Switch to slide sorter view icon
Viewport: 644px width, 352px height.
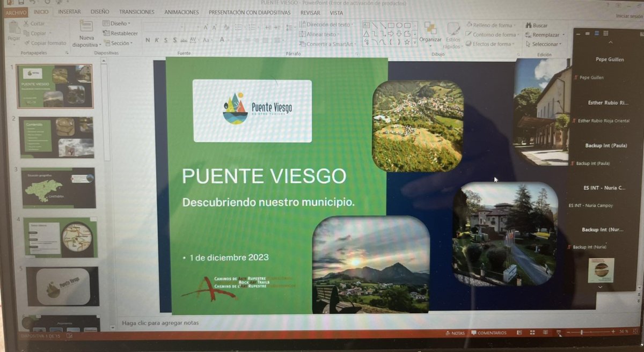point(531,333)
